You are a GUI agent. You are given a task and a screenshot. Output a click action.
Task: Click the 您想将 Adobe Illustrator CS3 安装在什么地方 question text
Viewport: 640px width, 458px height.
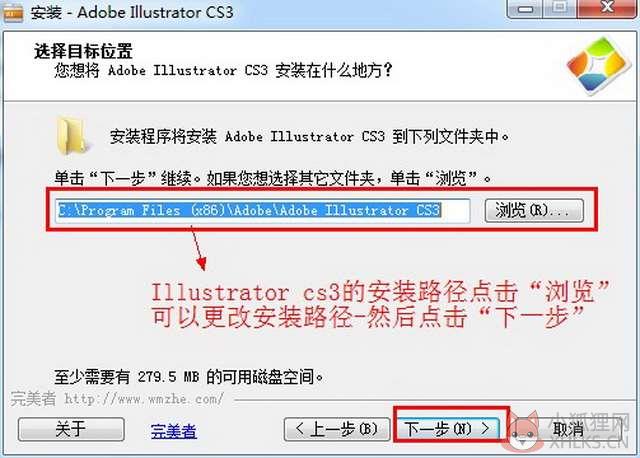pyautogui.click(x=223, y=70)
